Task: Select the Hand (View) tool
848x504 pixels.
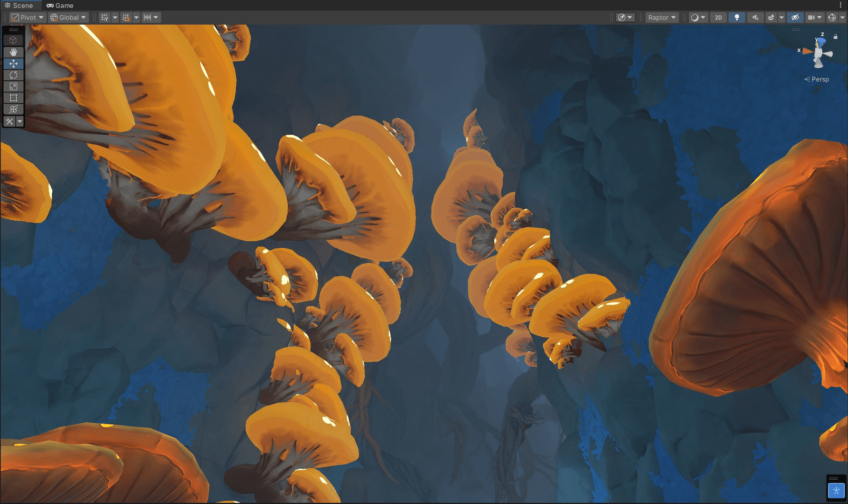Action: click(13, 52)
